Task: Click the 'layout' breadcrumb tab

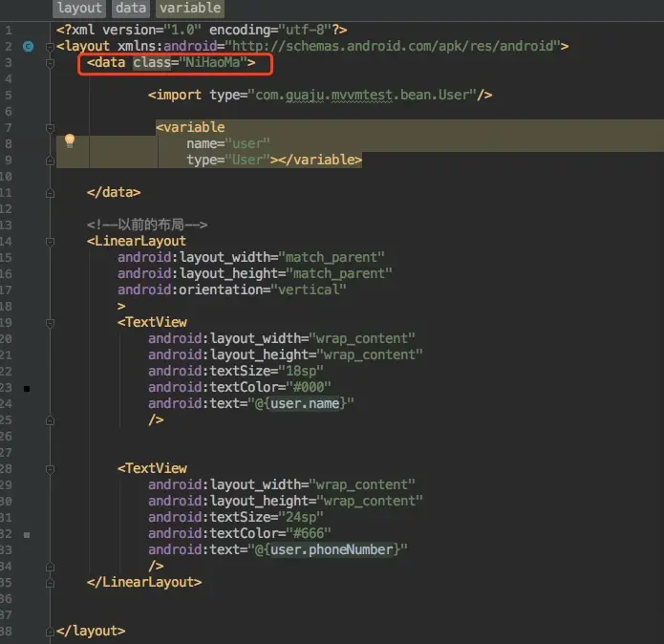Action: coord(79,8)
